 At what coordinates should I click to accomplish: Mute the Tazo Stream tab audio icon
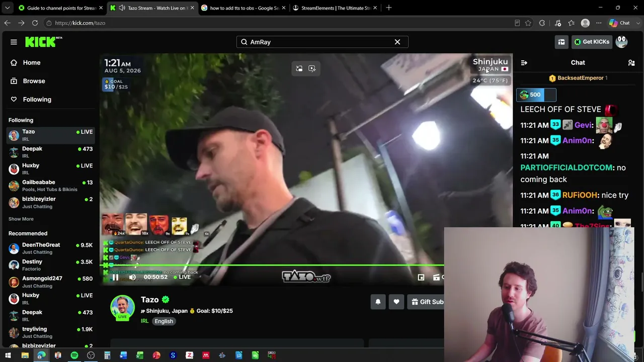pos(122,8)
